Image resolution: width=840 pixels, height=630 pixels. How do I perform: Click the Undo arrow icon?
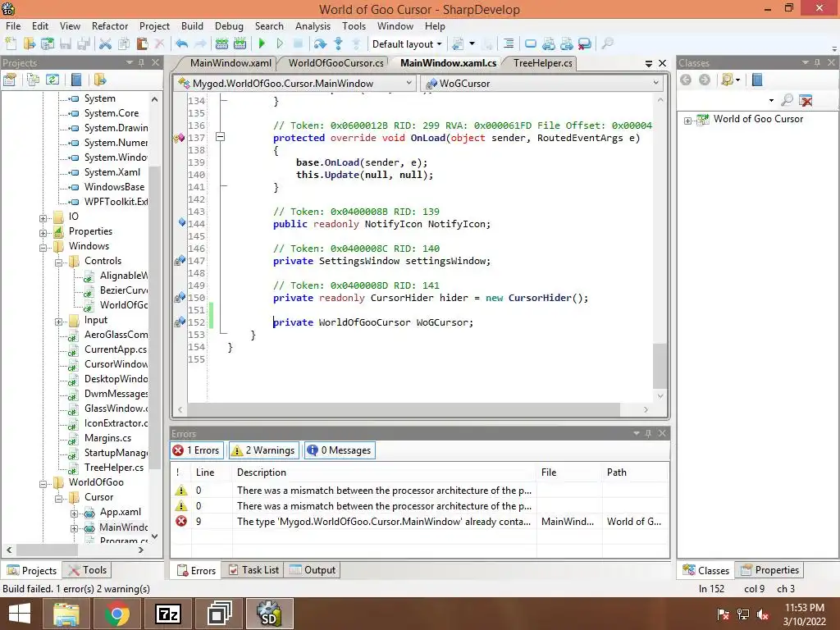[181, 44]
